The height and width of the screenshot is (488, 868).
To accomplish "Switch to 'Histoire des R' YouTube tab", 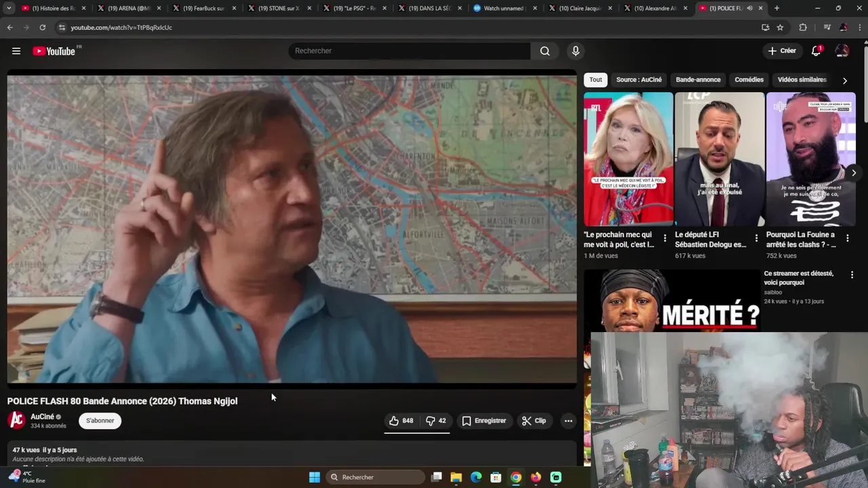I will pos(53,8).
